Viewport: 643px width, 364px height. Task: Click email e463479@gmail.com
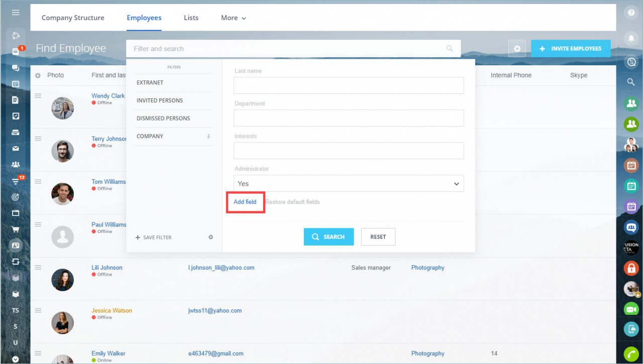click(x=216, y=353)
